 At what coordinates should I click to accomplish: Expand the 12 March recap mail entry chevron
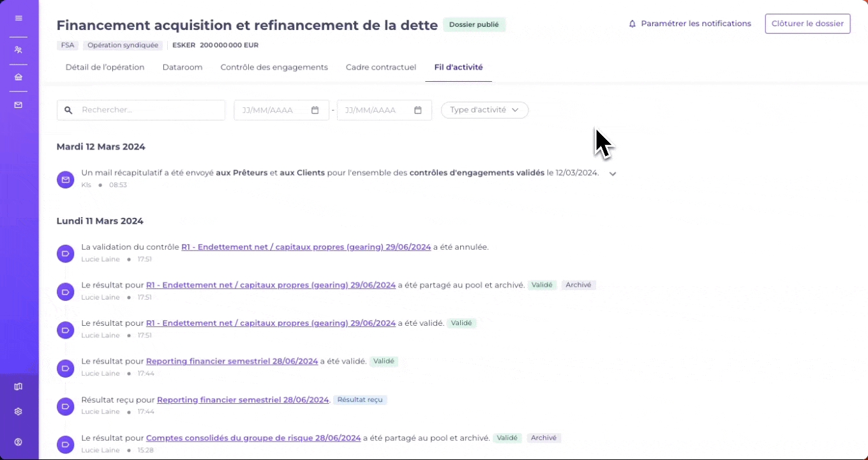[613, 174]
